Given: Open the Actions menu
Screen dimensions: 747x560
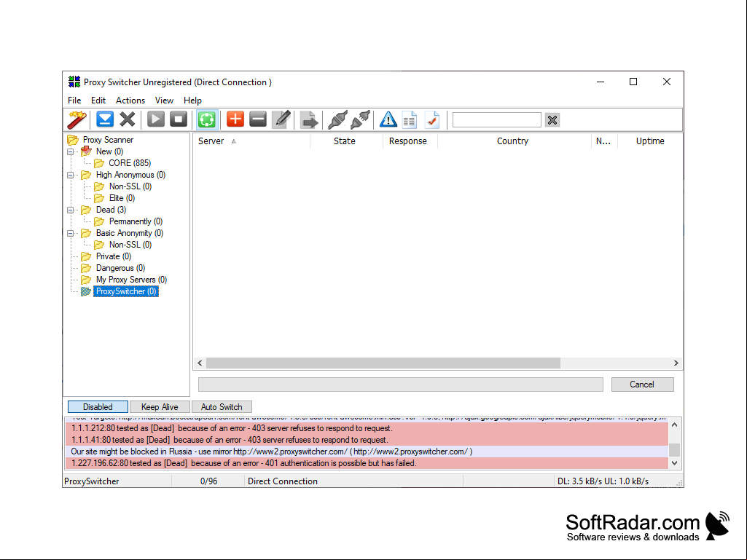Looking at the screenshot, I should 130,100.
